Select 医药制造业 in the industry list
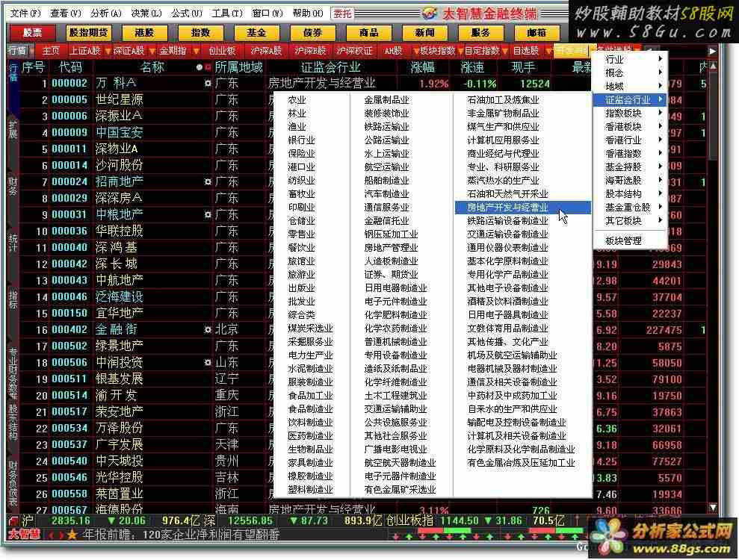This screenshot has height=560, width=739. (x=311, y=435)
